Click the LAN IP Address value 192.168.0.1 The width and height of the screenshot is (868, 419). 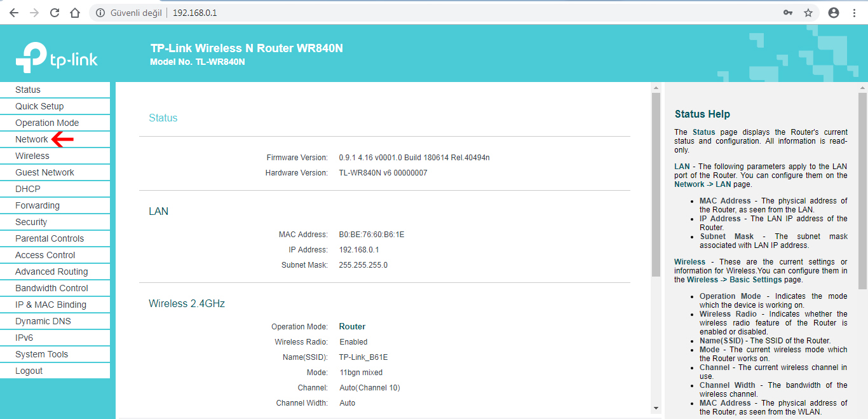pos(359,250)
